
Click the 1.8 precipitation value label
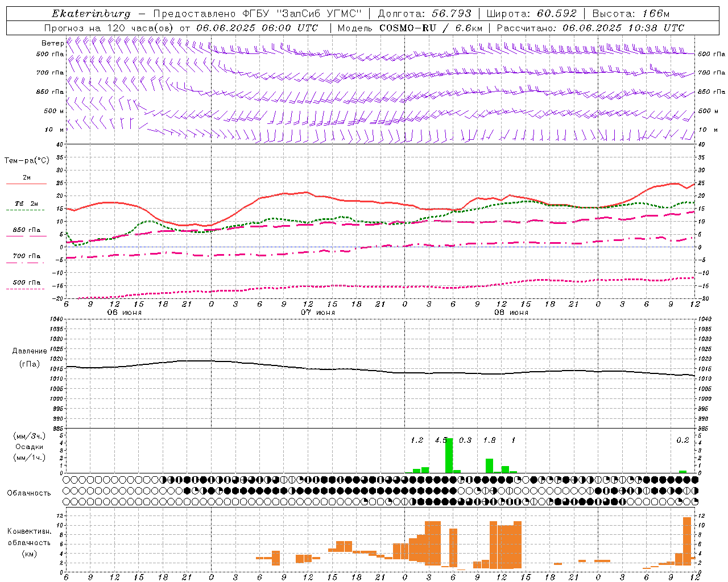click(x=489, y=440)
